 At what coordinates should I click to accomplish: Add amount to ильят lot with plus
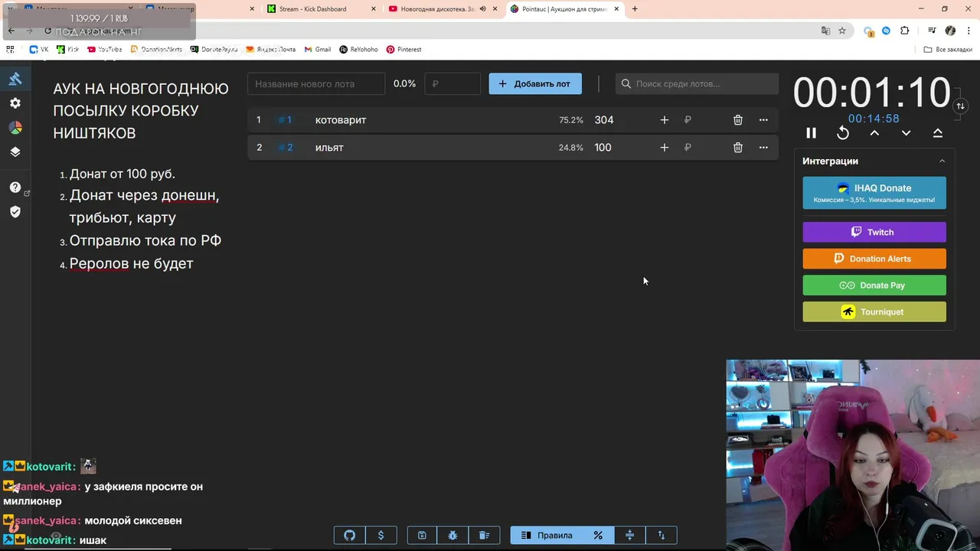coord(664,148)
